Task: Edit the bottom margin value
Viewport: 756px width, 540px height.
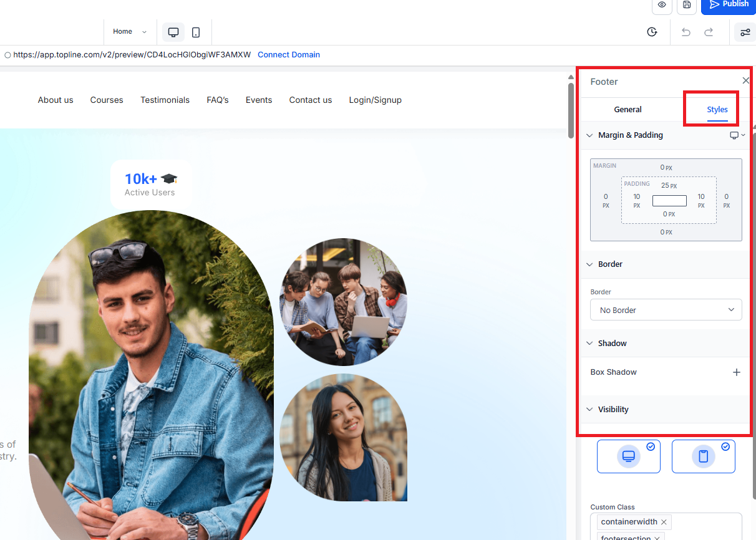Action: pyautogui.click(x=666, y=233)
